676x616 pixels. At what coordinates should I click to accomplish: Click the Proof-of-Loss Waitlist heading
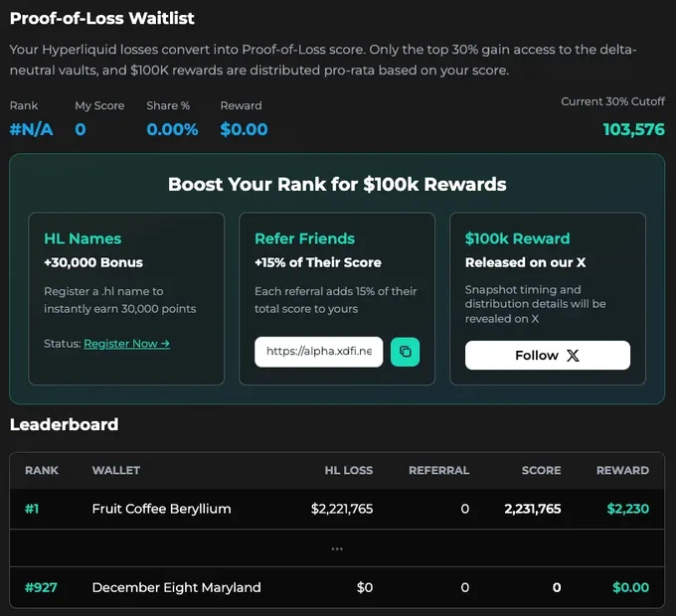(x=102, y=19)
